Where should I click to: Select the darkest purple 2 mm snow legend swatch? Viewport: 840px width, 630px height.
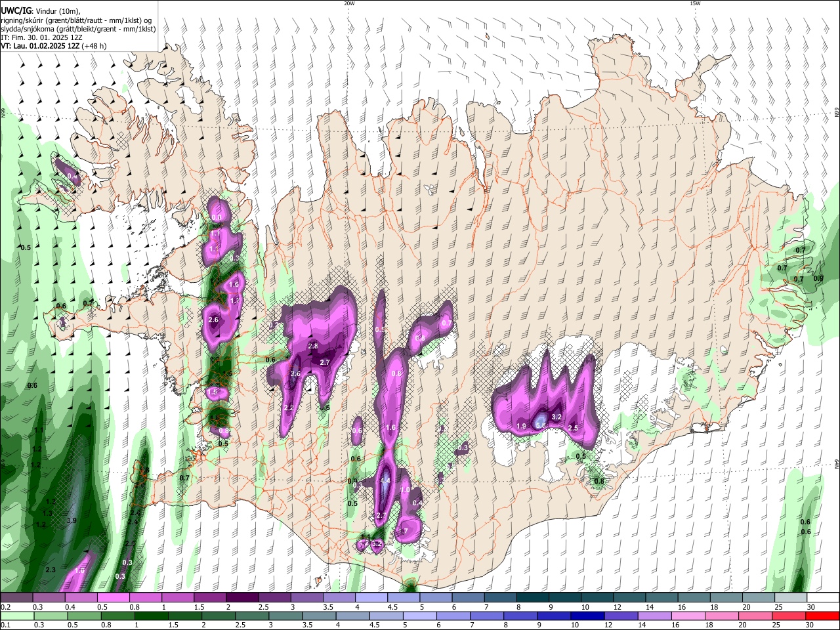pos(242,597)
